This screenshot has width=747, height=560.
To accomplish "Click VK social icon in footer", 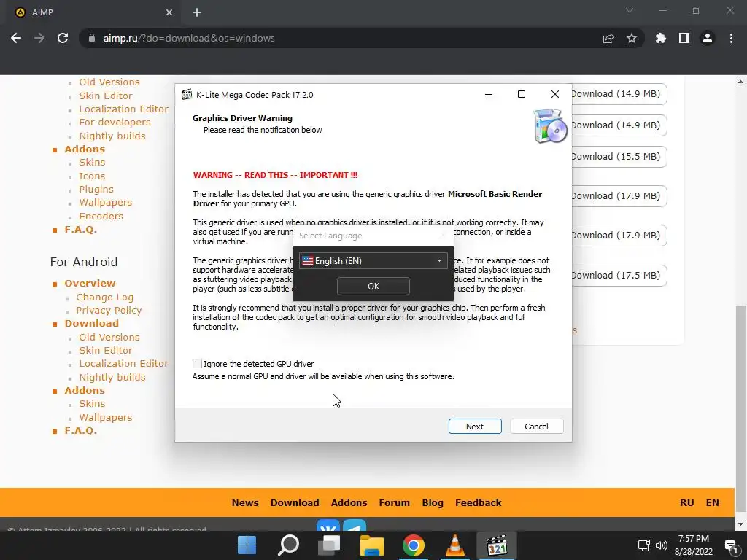I will click(328, 526).
